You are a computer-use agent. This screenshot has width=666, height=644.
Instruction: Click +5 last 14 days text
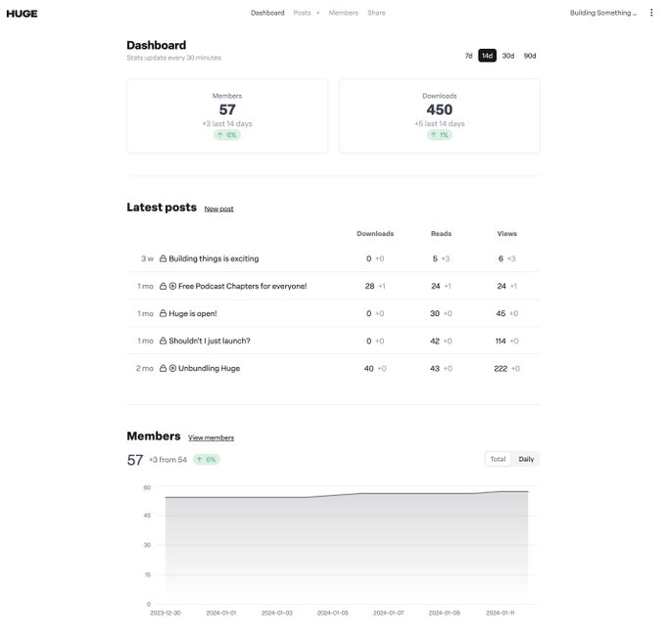(440, 123)
